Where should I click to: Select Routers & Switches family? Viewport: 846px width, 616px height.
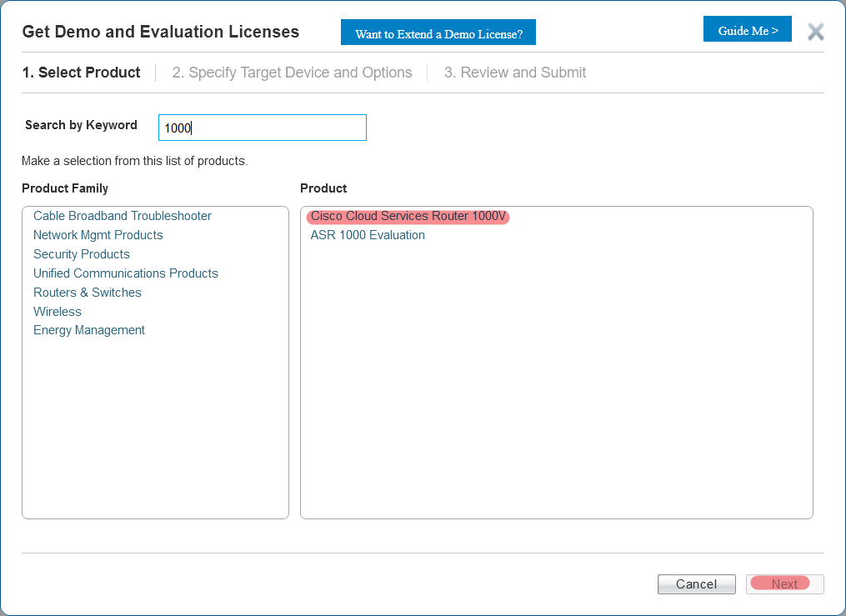[x=88, y=293]
